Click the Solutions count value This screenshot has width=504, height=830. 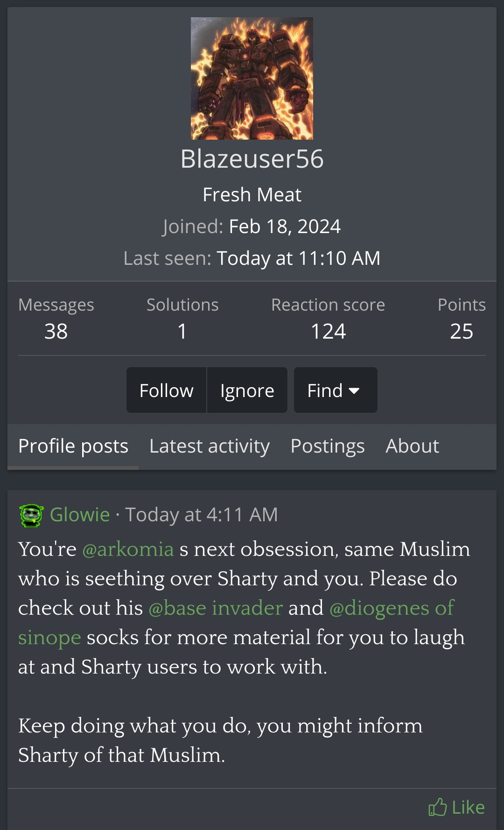pyautogui.click(x=182, y=331)
